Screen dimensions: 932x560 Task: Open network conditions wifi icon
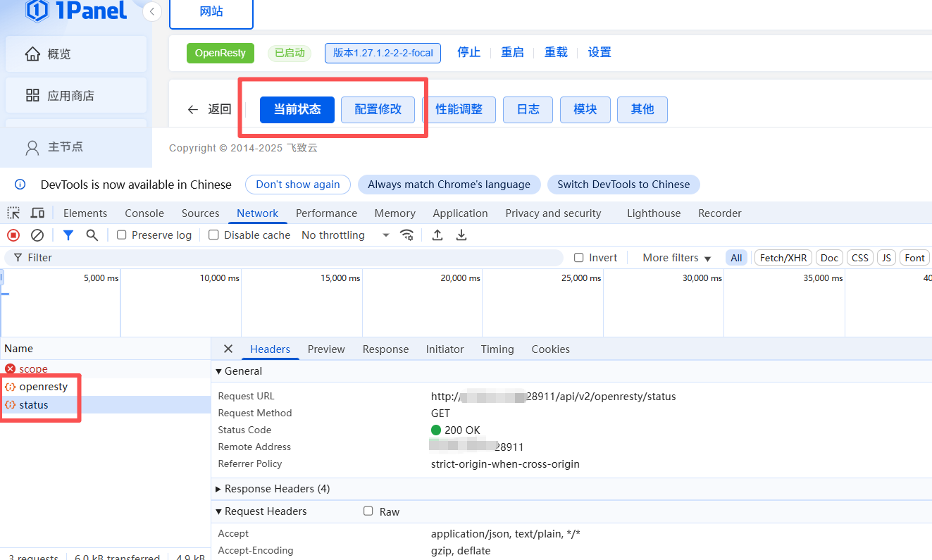pyautogui.click(x=407, y=235)
